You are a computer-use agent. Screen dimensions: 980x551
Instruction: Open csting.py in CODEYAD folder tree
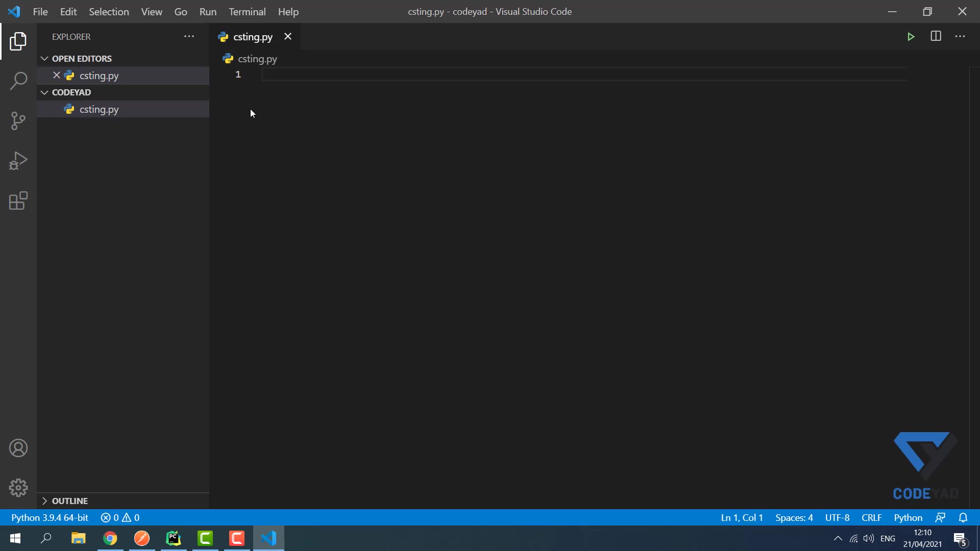click(99, 109)
